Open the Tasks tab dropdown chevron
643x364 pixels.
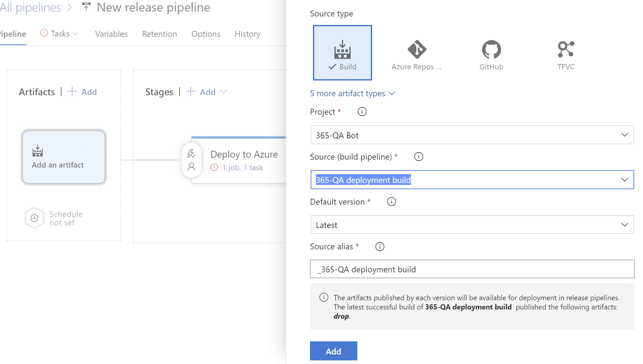(76, 34)
